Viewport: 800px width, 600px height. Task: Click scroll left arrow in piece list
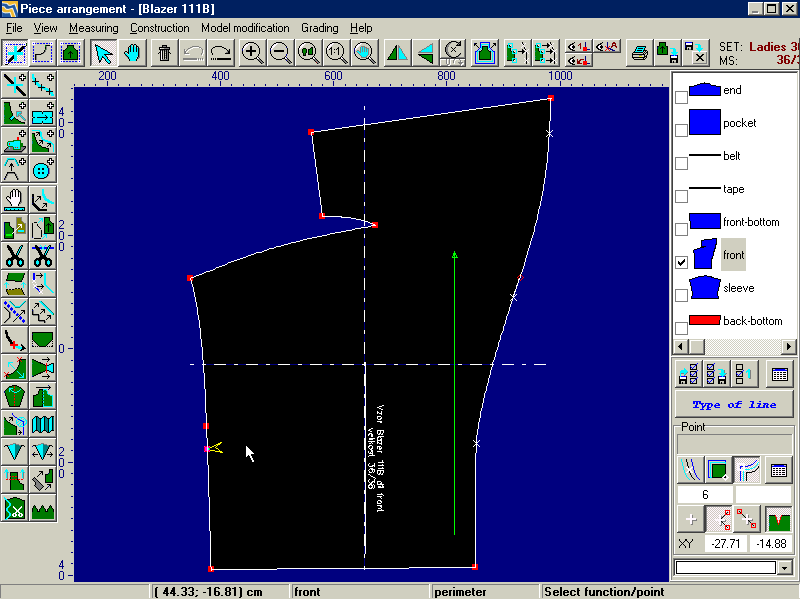pos(680,346)
